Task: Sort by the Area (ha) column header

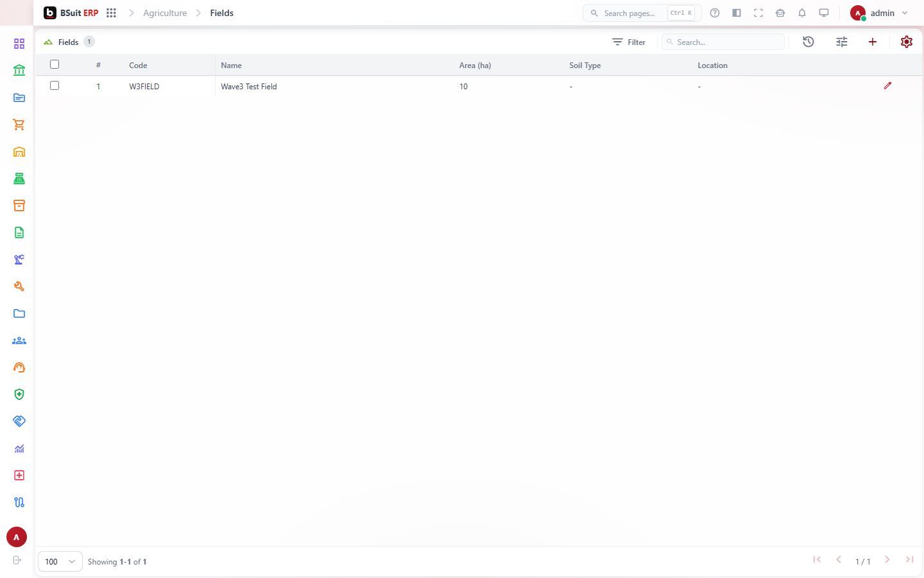Action: coord(475,66)
